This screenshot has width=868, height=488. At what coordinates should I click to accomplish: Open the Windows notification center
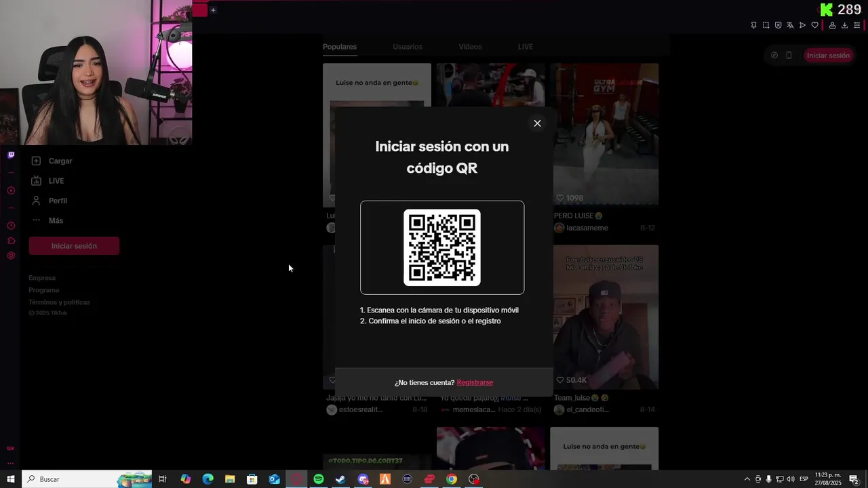(856, 479)
